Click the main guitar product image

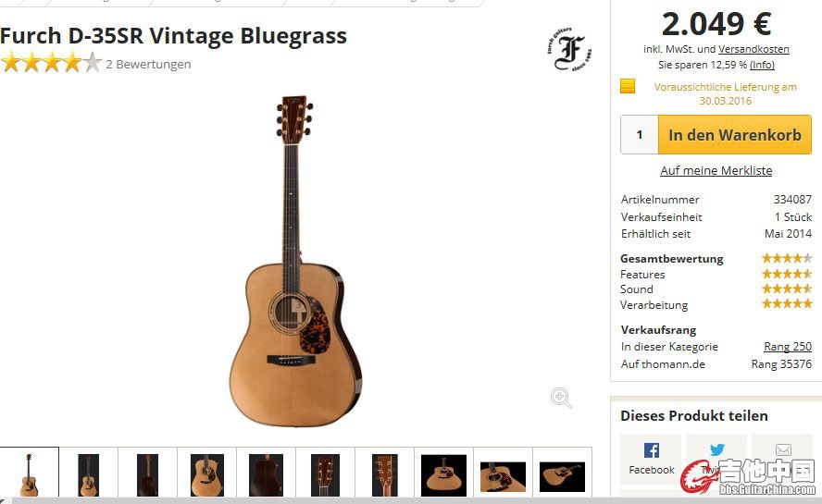click(x=295, y=261)
